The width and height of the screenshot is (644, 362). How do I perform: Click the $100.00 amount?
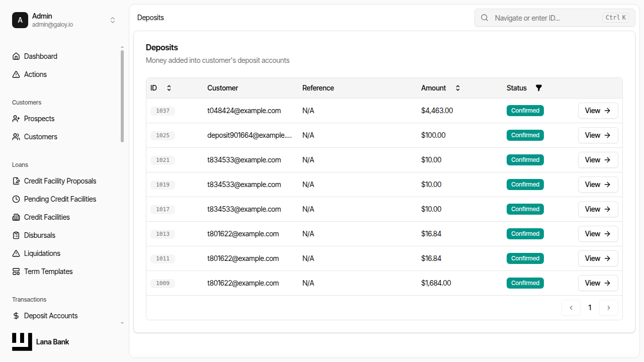click(433, 135)
